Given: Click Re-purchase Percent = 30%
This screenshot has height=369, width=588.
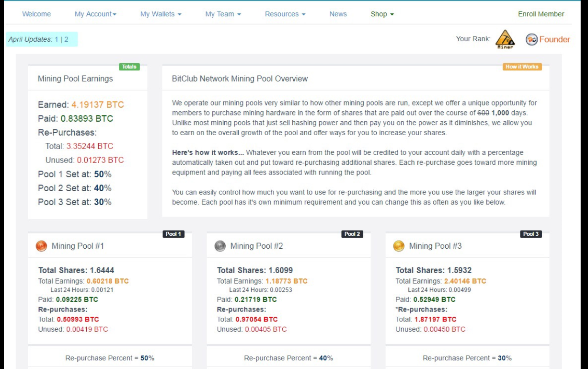Looking at the screenshot, I should (x=467, y=358).
